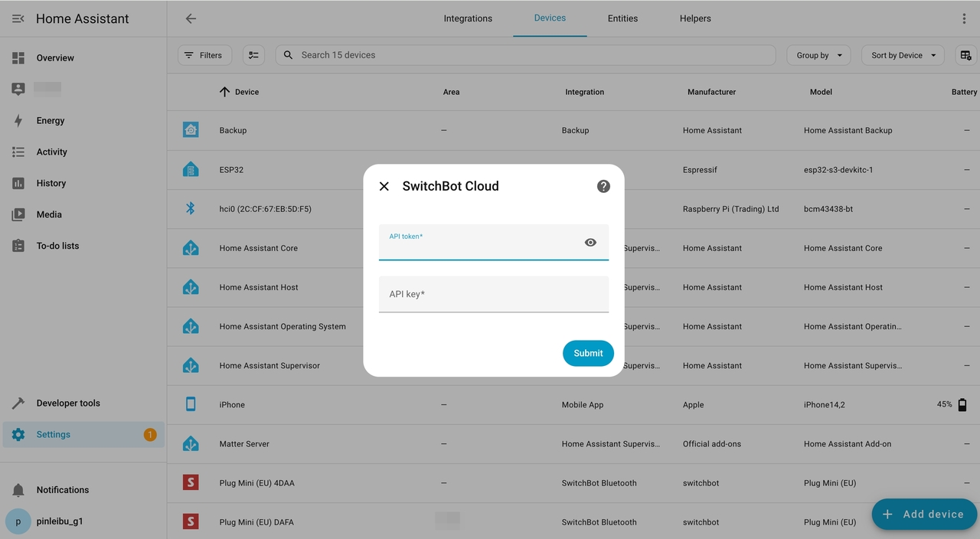
Task: Toggle API token visibility with the eye icon
Action: [x=590, y=242]
